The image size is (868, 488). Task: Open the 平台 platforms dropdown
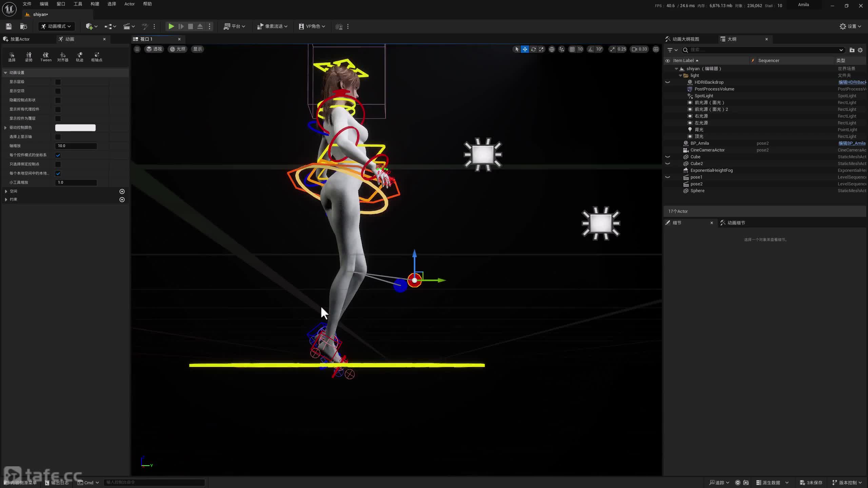pyautogui.click(x=234, y=26)
